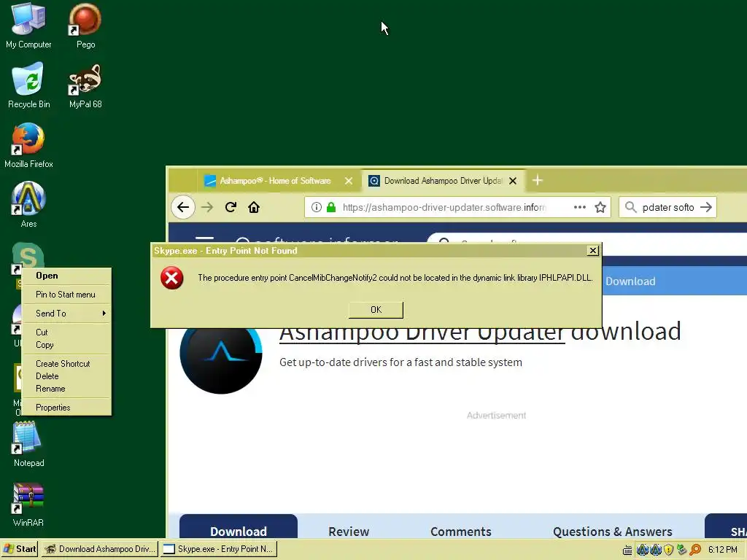
Task: Submit the search with the arrow icon
Action: [x=706, y=207]
